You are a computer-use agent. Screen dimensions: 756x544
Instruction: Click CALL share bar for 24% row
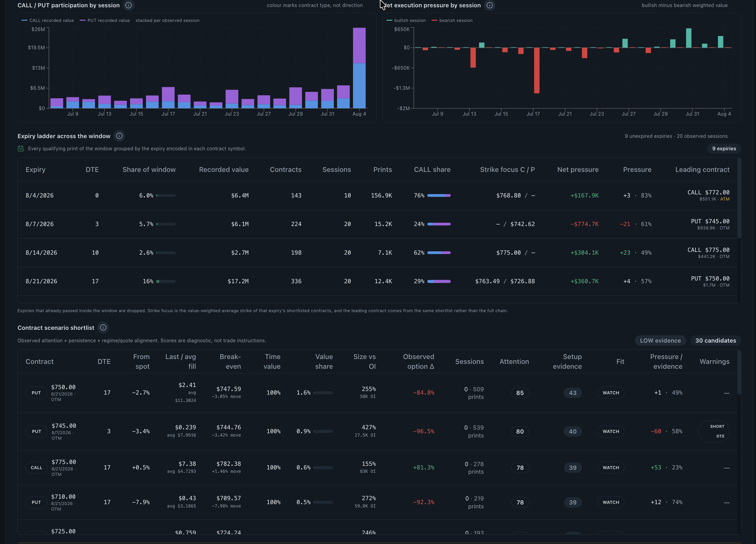click(439, 224)
